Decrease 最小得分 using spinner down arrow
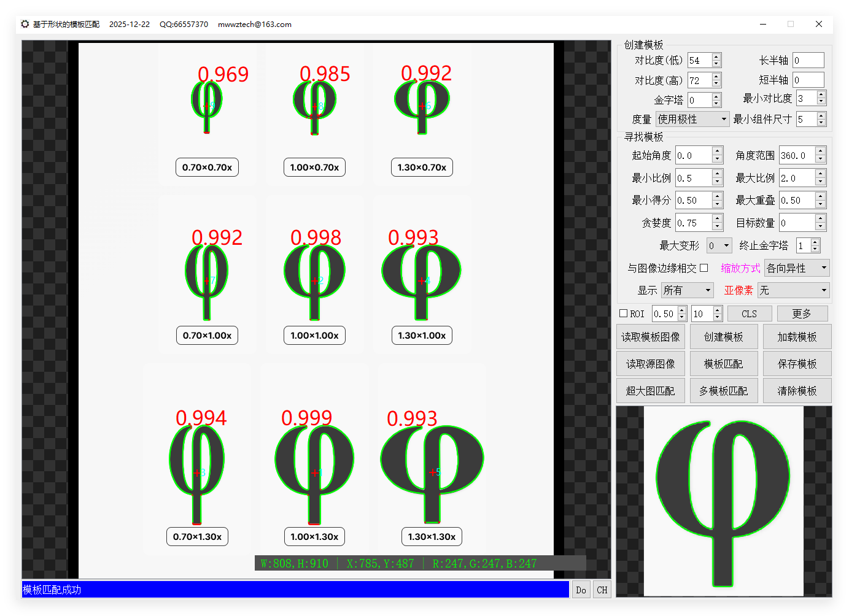This screenshot has height=616, width=849. click(717, 204)
